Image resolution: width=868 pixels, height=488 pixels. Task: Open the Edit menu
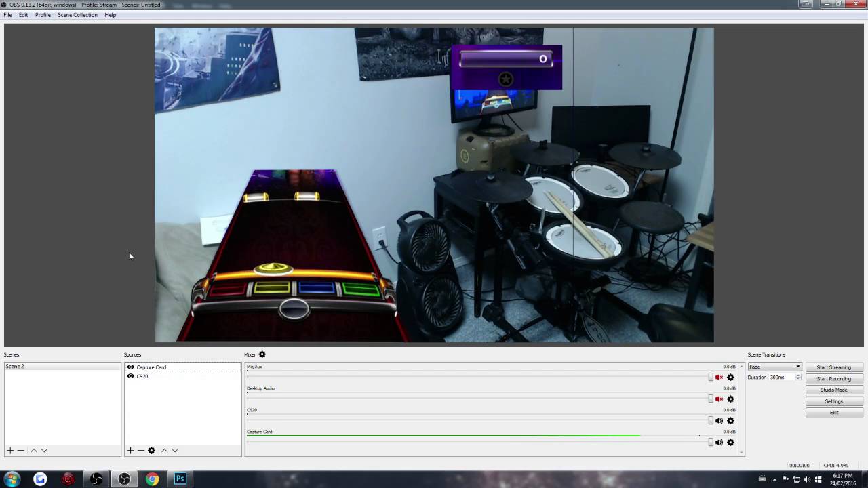(x=23, y=15)
